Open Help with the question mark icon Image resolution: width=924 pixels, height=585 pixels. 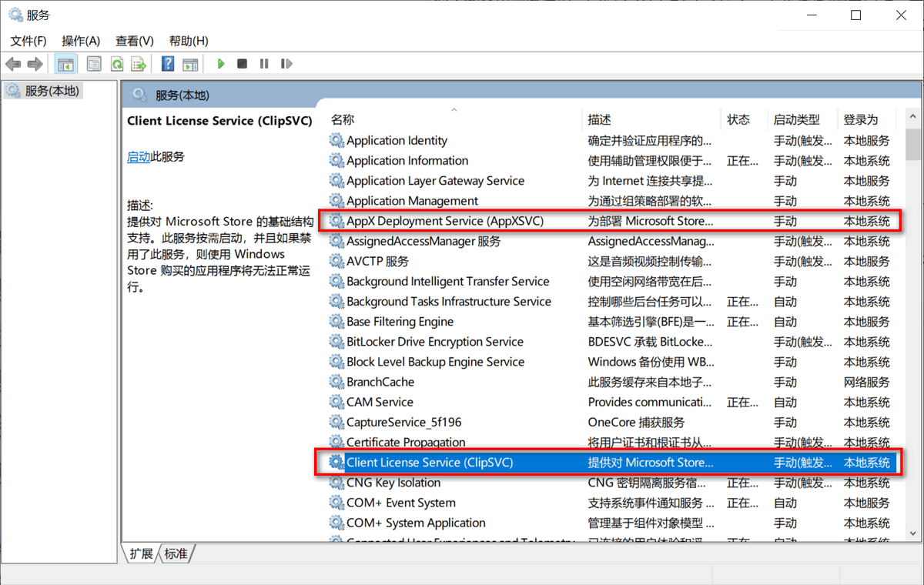168,64
